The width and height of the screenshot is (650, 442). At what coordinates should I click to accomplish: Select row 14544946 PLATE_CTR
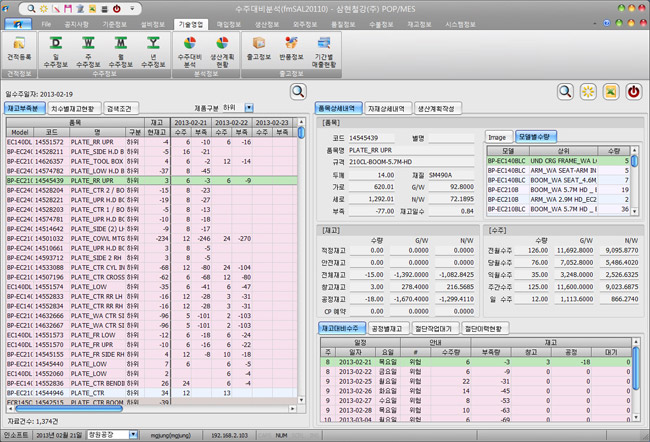tap(152, 393)
